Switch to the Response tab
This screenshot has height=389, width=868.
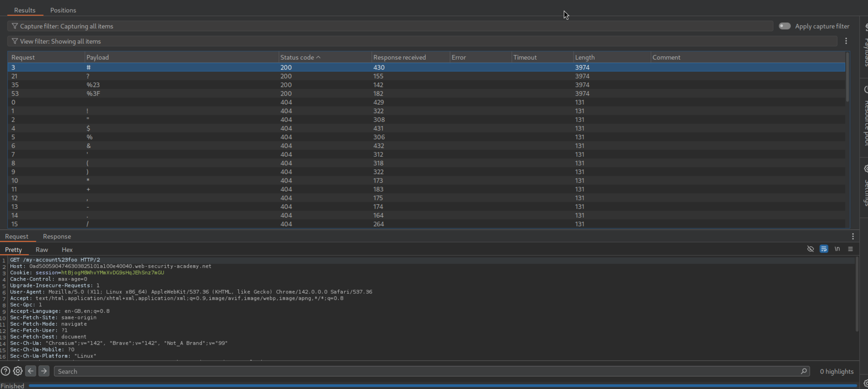click(57, 236)
